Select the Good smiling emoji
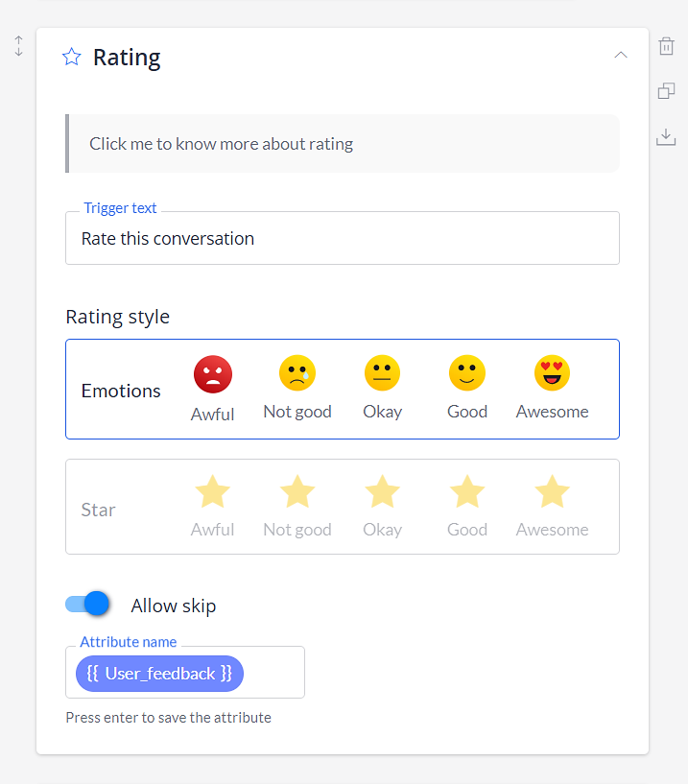The height and width of the screenshot is (784, 688). (467, 373)
